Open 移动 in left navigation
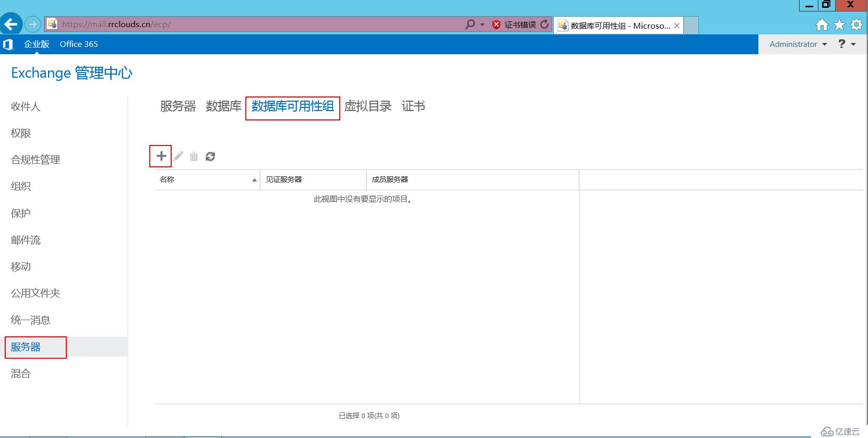868x438 pixels. [21, 267]
